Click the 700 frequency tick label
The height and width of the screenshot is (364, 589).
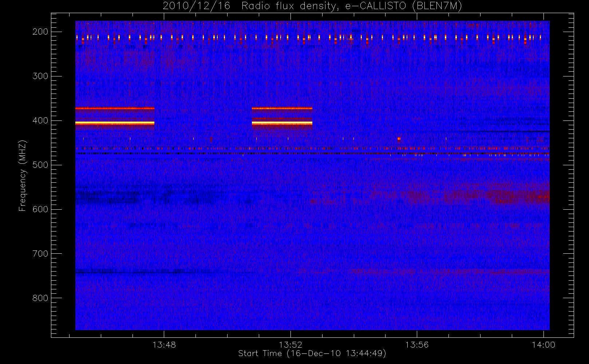click(x=40, y=254)
